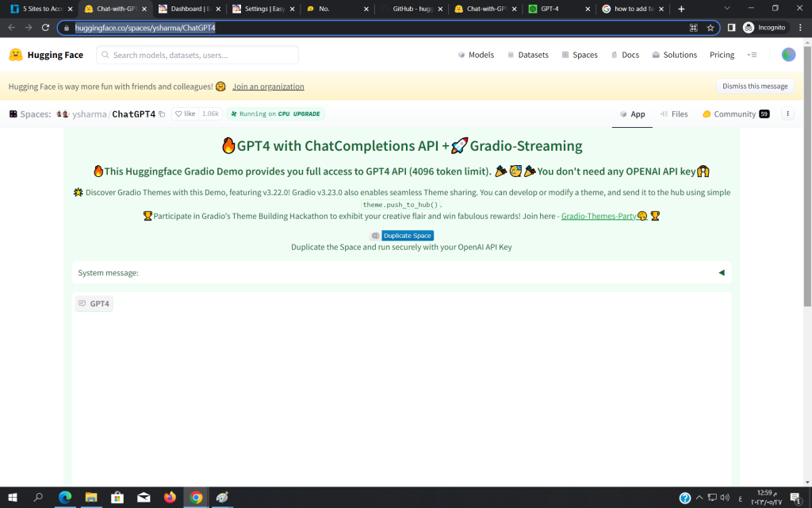
Task: Open Windows taskbar search
Action: pyautogui.click(x=38, y=498)
